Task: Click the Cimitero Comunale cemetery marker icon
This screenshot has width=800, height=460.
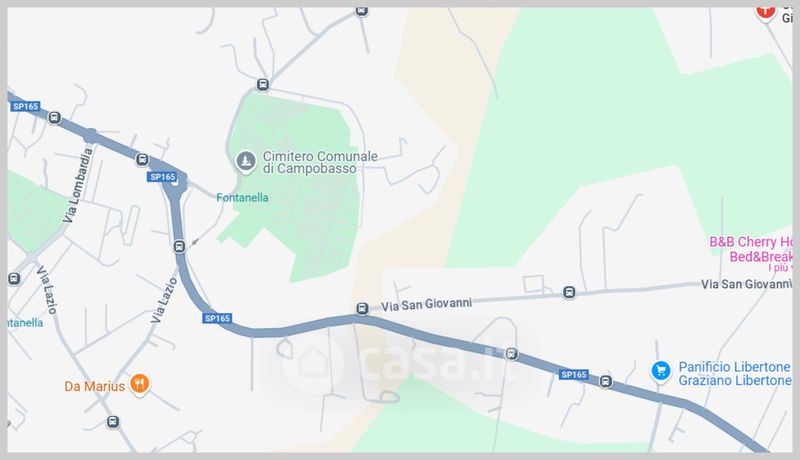Action: coord(245,162)
